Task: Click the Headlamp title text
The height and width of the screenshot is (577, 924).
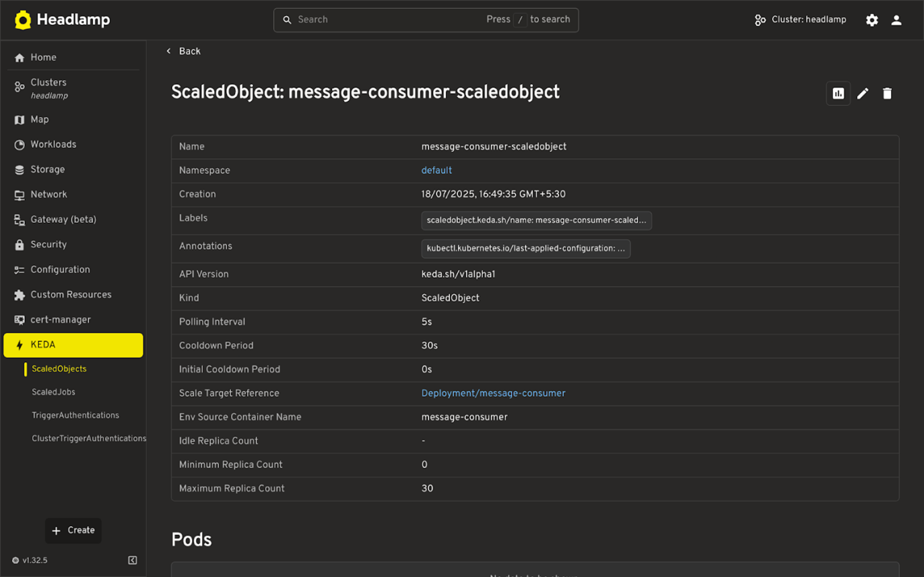Action: point(74,20)
